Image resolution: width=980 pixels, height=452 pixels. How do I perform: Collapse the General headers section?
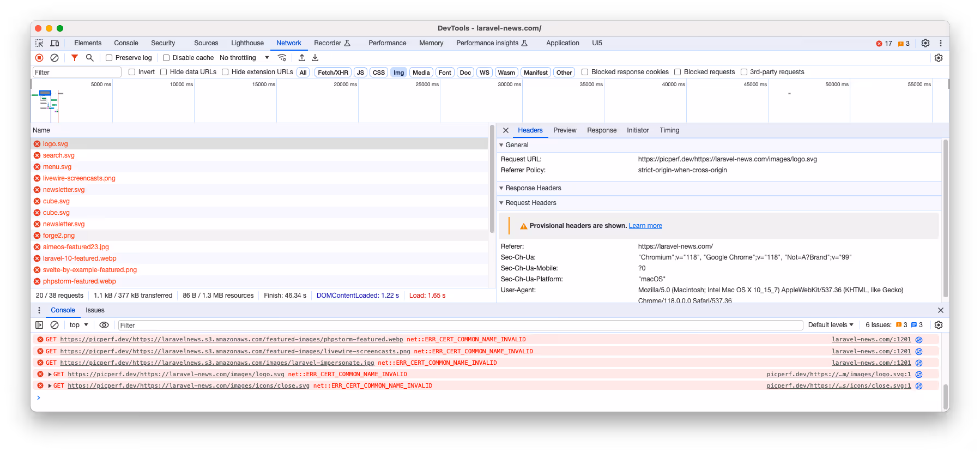click(501, 145)
